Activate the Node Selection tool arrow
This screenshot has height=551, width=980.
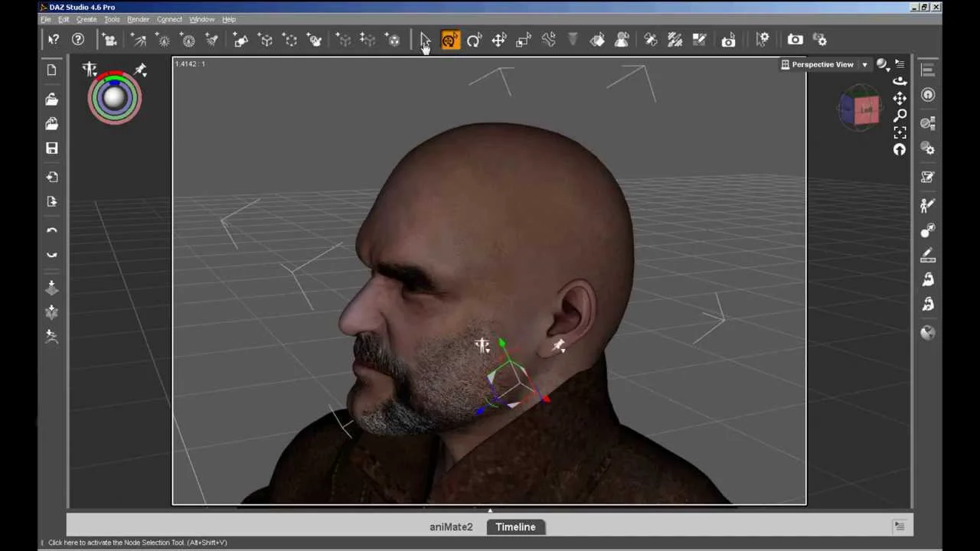pos(425,40)
